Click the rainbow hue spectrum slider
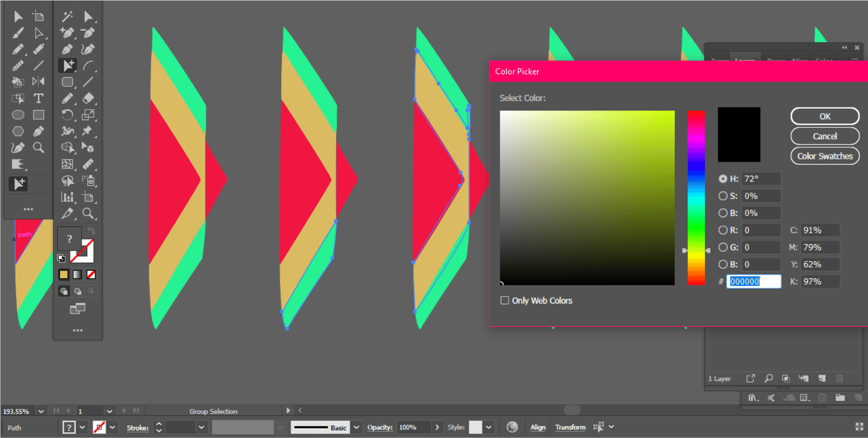Viewport: 868px width, 438px height. click(696, 198)
